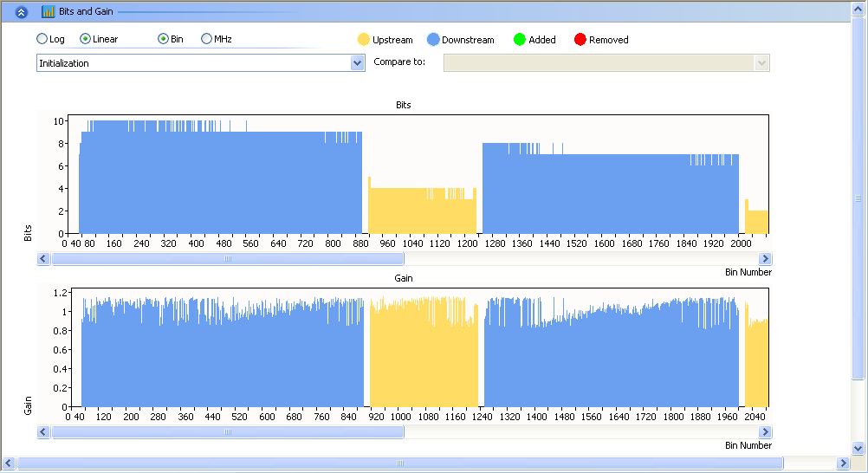Click the yellow Upstream legend circle
The width and height of the screenshot is (868, 473).
click(x=364, y=40)
